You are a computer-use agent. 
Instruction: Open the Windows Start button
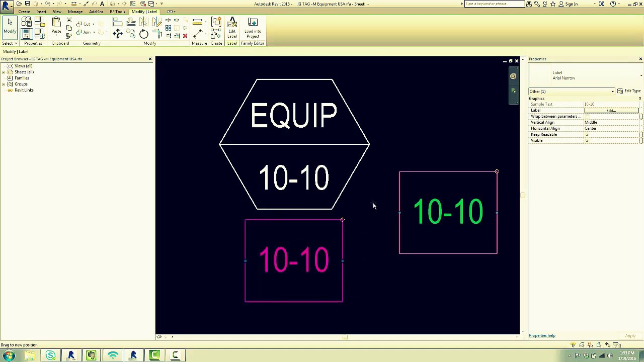tap(9, 356)
